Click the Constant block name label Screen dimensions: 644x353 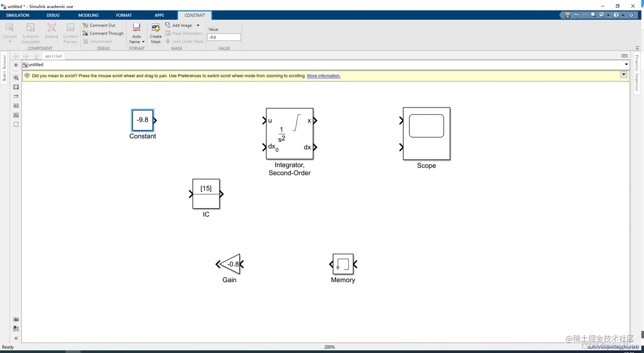tap(143, 136)
